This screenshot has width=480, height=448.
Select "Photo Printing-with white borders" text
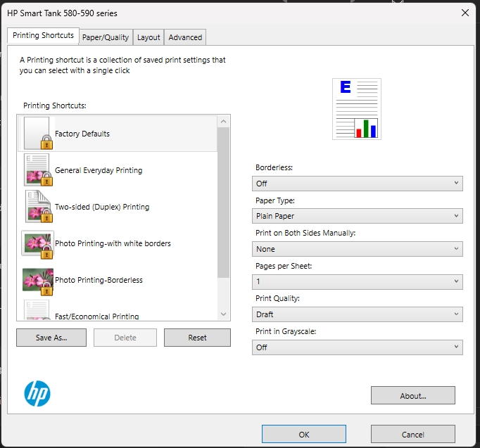pyautogui.click(x=113, y=243)
